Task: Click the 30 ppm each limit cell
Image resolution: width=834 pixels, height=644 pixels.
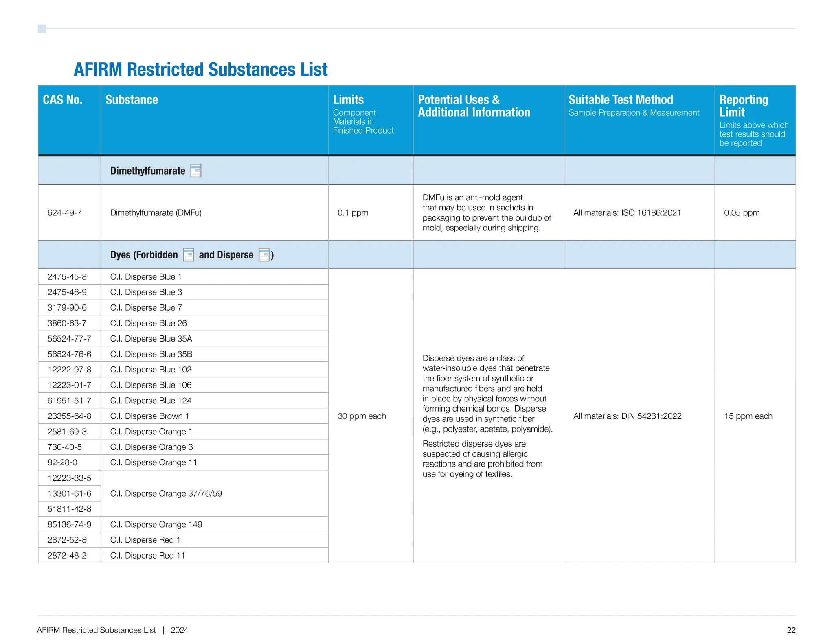Action: tap(361, 416)
